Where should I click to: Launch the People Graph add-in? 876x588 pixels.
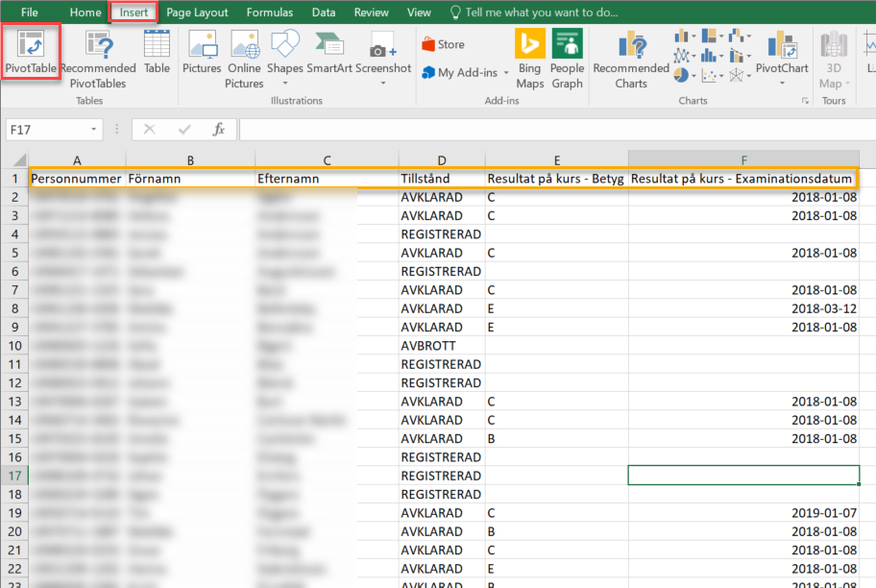[567, 58]
